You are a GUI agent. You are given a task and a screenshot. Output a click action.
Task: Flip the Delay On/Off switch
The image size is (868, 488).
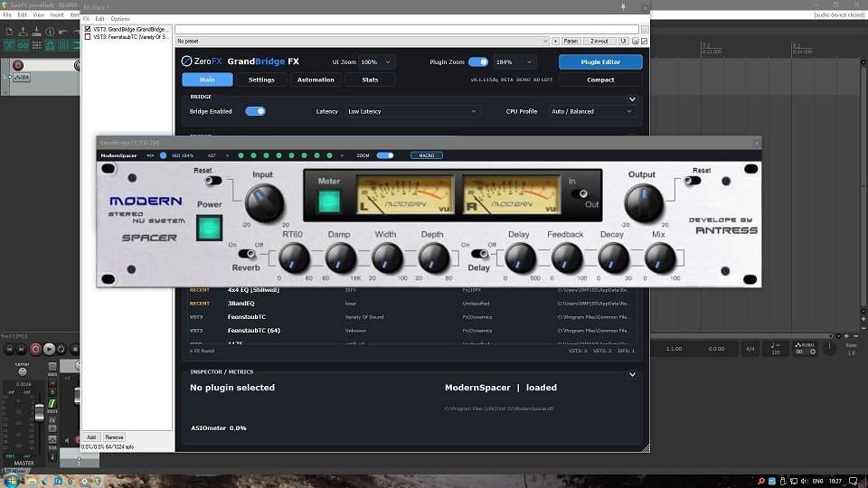click(479, 254)
